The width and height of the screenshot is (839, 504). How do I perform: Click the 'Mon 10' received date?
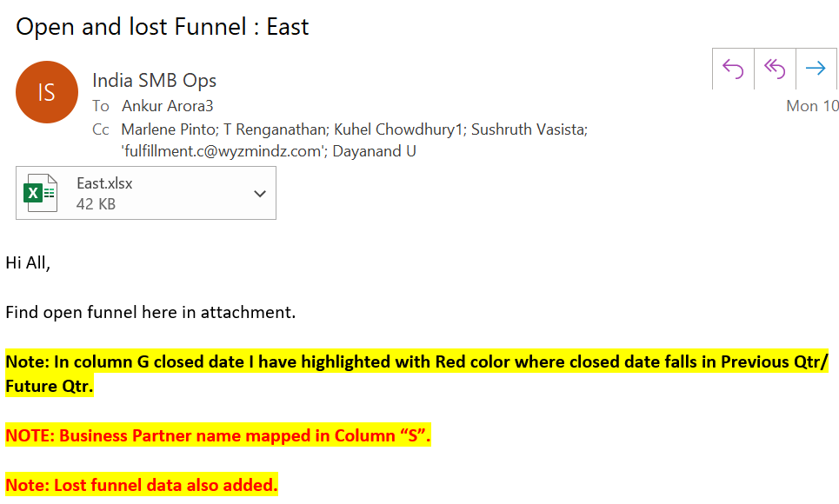tap(812, 106)
